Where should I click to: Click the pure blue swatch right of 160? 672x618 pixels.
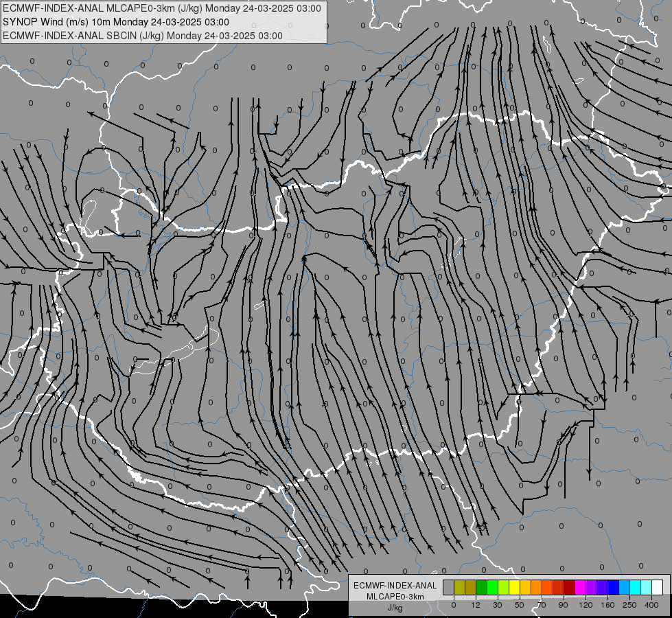pyautogui.click(x=613, y=588)
